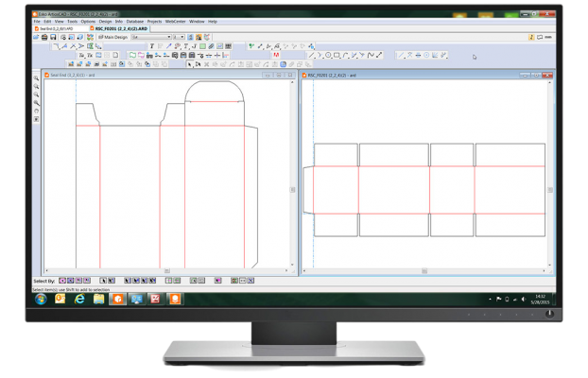This screenshot has height=378, width=588.
Task: Select the arrow Select tool
Action: click(x=190, y=64)
